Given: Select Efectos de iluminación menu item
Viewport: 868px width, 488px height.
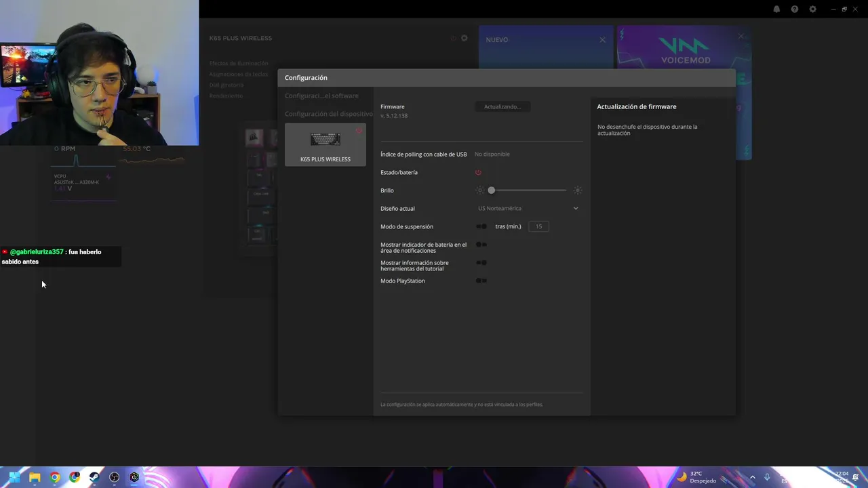Looking at the screenshot, I should tap(239, 63).
